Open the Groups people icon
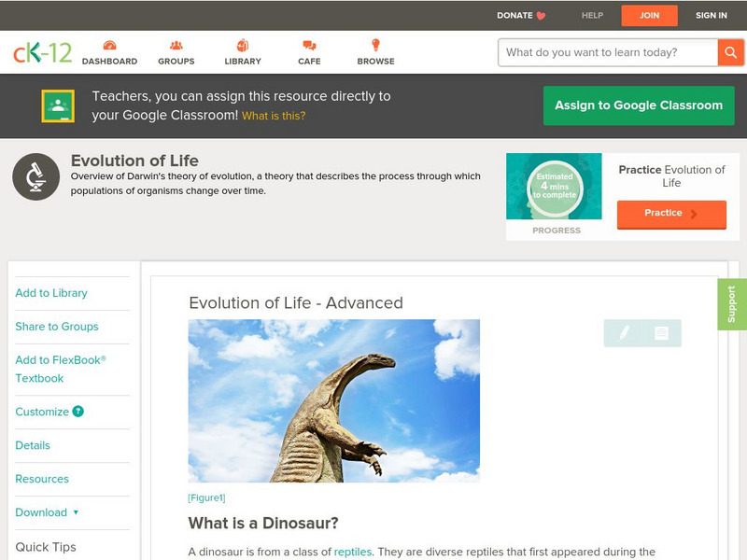 [176, 45]
